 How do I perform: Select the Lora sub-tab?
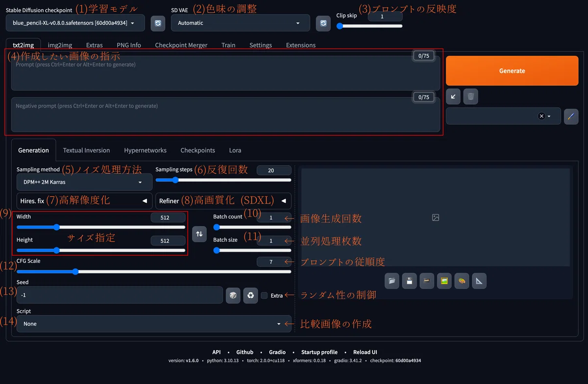(235, 150)
